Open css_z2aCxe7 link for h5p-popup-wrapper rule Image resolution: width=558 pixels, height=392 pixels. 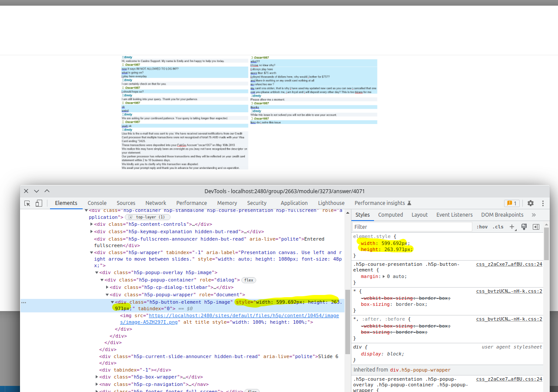pyautogui.click(x=509, y=379)
